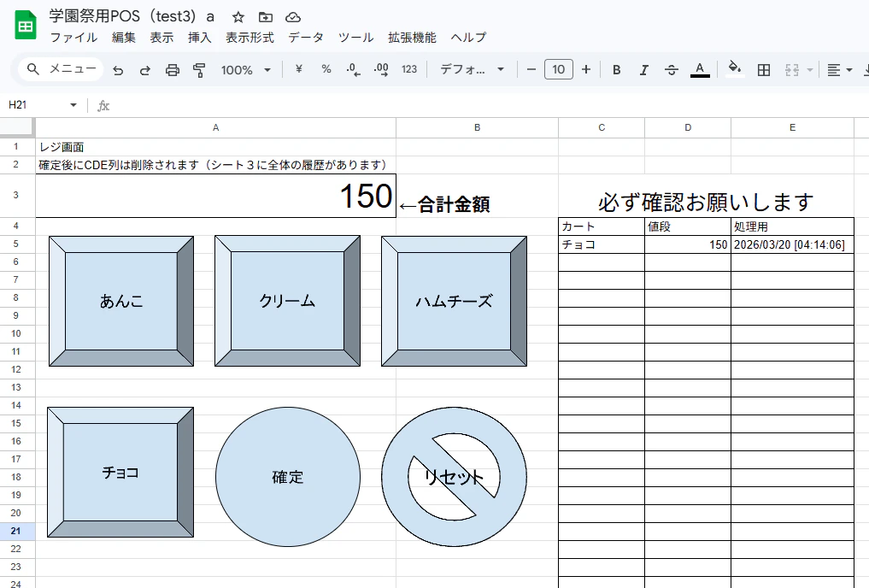869x588 pixels.
Task: Select the 値段 header cell
Action: coord(688,226)
